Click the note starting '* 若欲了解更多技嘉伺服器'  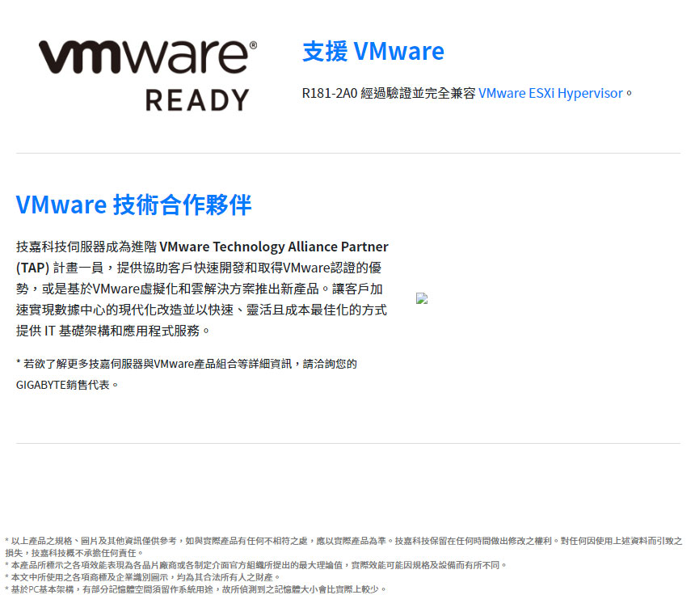187,364
